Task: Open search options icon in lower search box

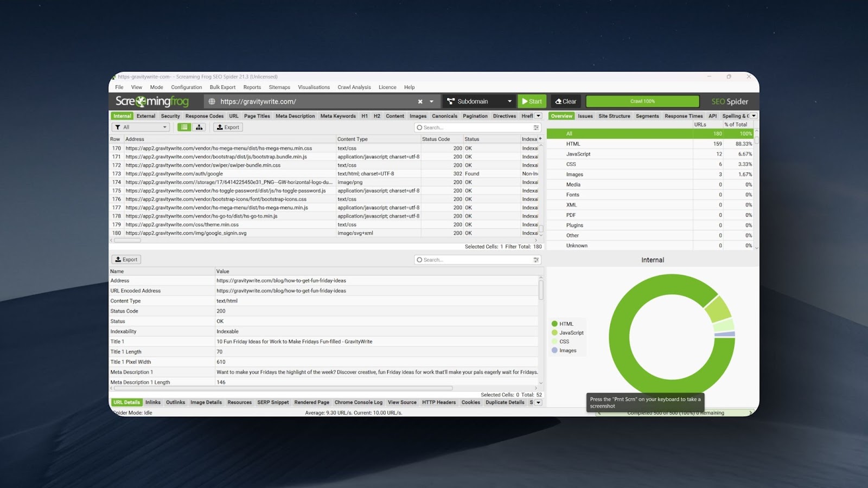Action: point(536,260)
